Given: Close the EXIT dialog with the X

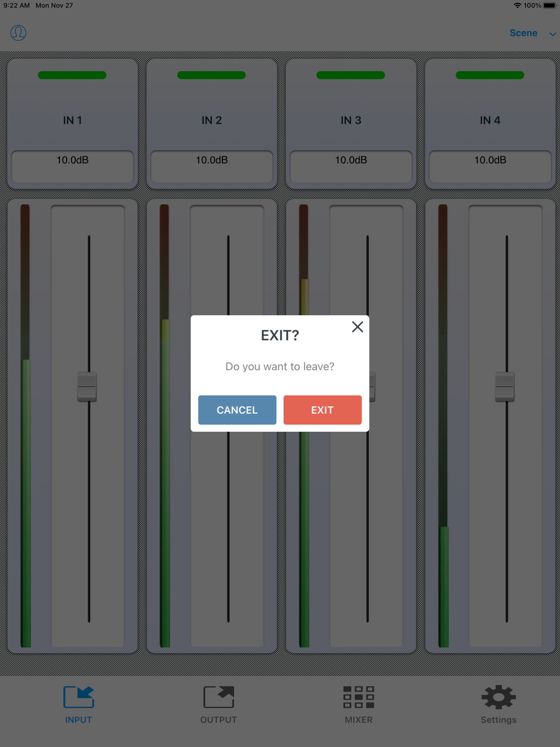Looking at the screenshot, I should coord(357,327).
